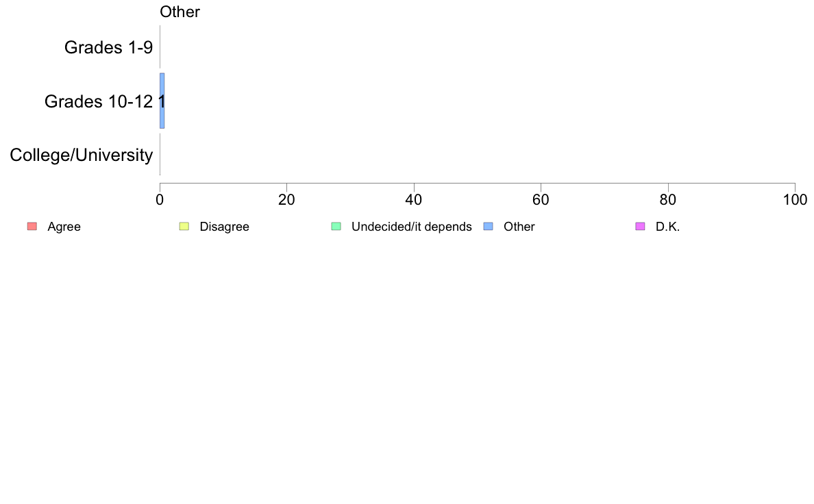Image resolution: width=814 pixels, height=504 pixels.
Task: Select the Undecided/it depends legend label
Action: pyautogui.click(x=412, y=227)
